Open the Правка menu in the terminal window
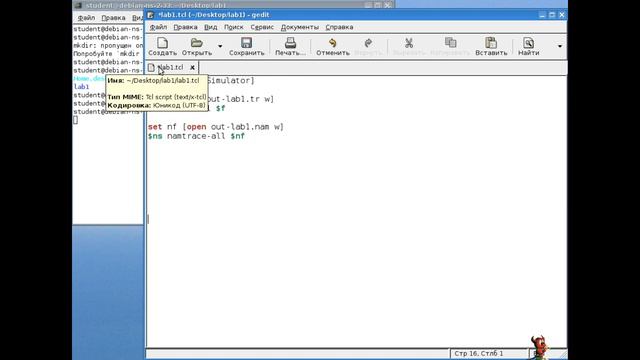This screenshot has height=360, width=640. (113, 18)
